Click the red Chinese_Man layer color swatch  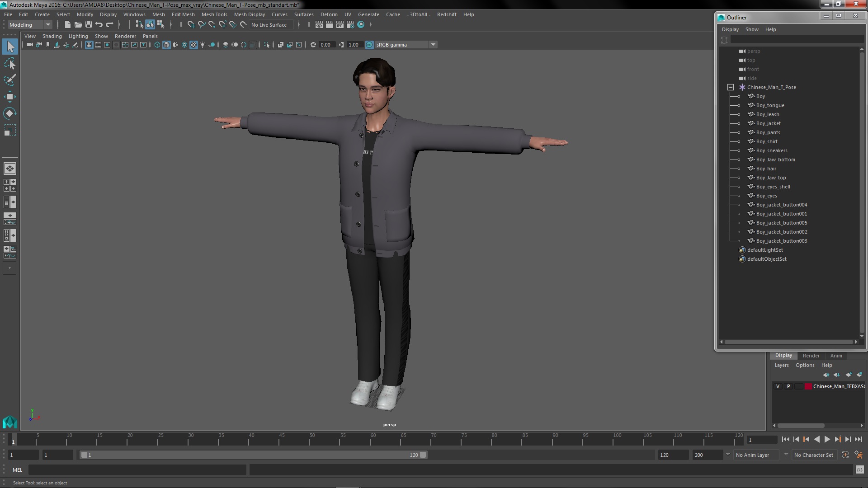pos(808,386)
